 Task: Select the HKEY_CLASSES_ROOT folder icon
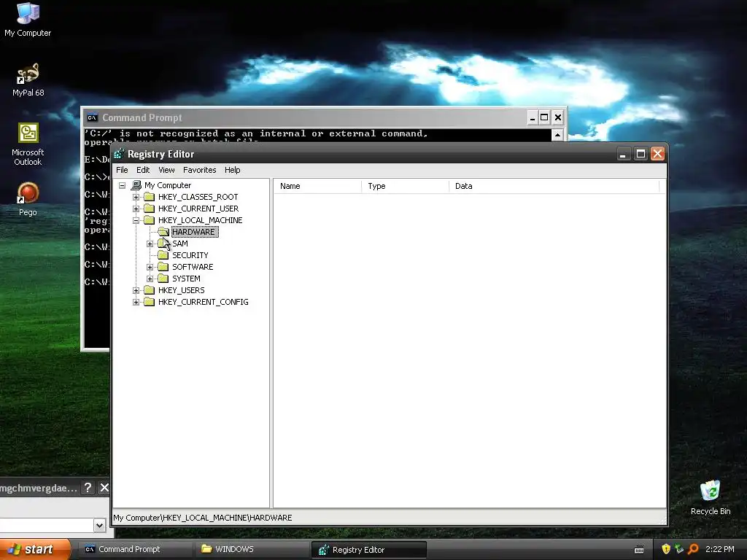click(149, 197)
